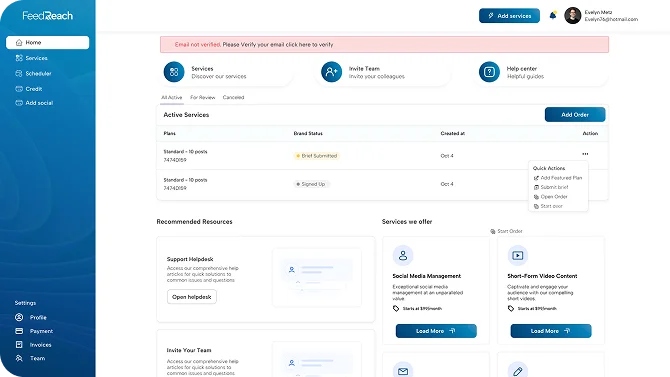Click the envelope service icon
This screenshot has width=670, height=377.
pos(403,371)
